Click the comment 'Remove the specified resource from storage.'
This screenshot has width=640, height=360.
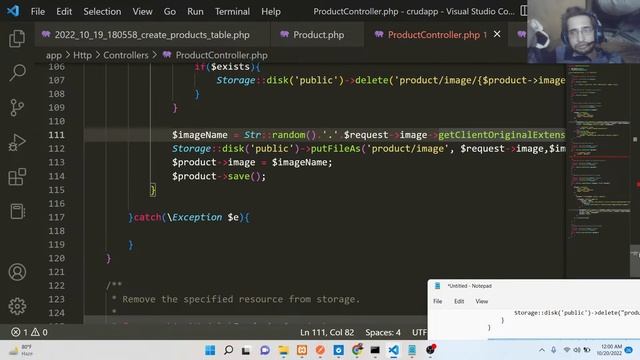point(241,299)
